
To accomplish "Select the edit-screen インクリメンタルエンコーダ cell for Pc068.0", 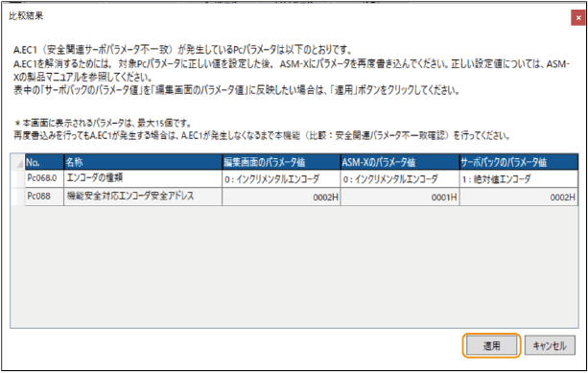I will [x=281, y=178].
